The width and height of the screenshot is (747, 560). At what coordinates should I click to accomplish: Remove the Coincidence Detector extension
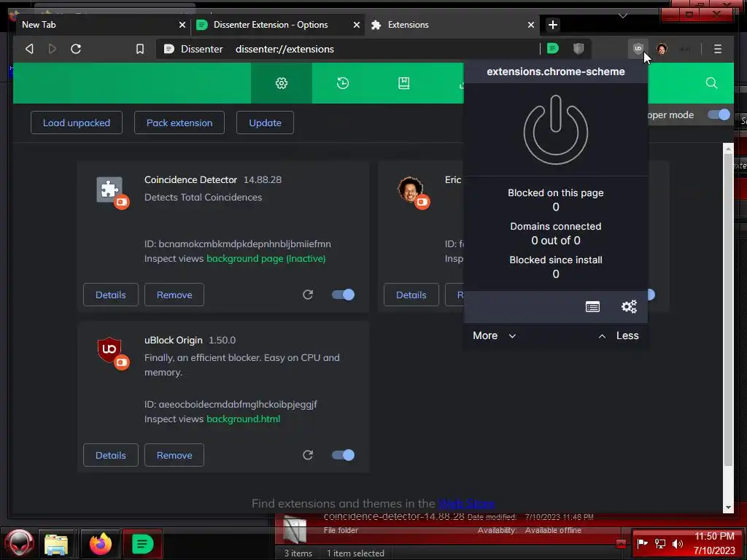tap(174, 295)
